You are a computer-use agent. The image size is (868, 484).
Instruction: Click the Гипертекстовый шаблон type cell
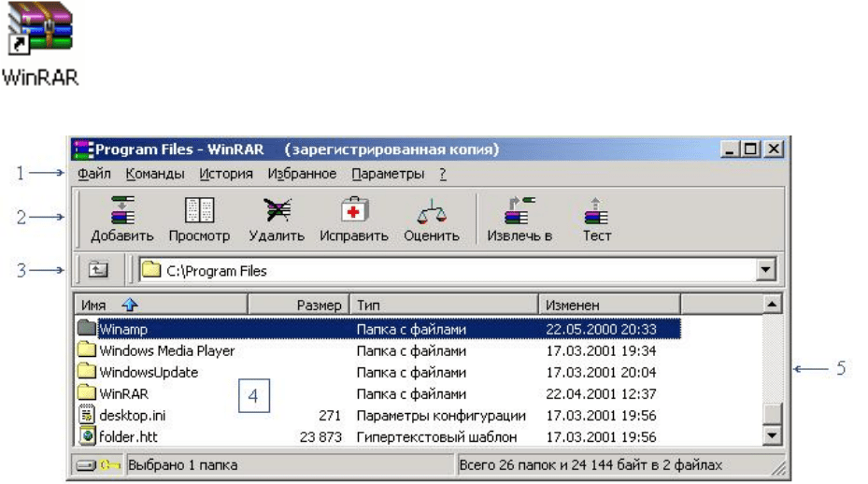click(436, 437)
